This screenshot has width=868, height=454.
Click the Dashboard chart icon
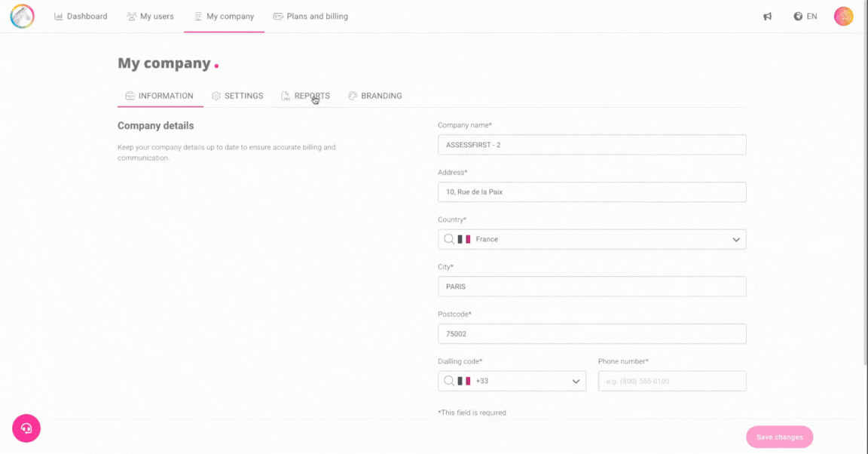coord(59,17)
